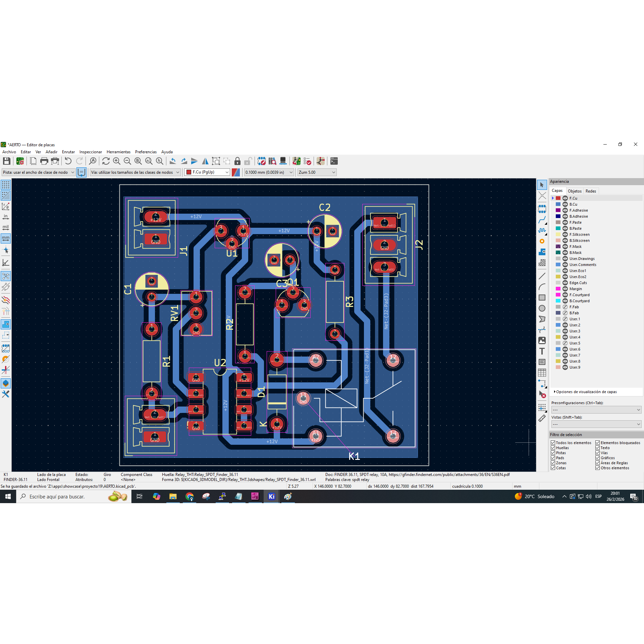Hide the B.Cu layer with eye icon
The image size is (644, 644).
[565, 204]
